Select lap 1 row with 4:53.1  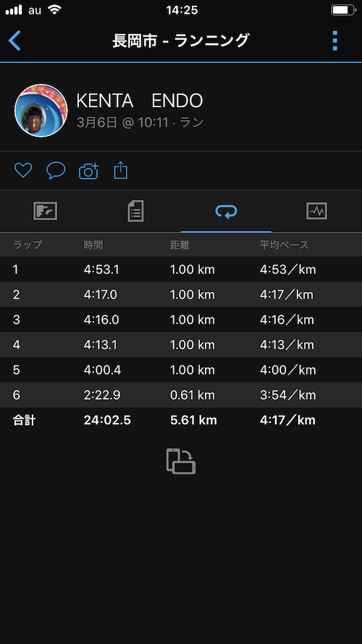(x=181, y=269)
